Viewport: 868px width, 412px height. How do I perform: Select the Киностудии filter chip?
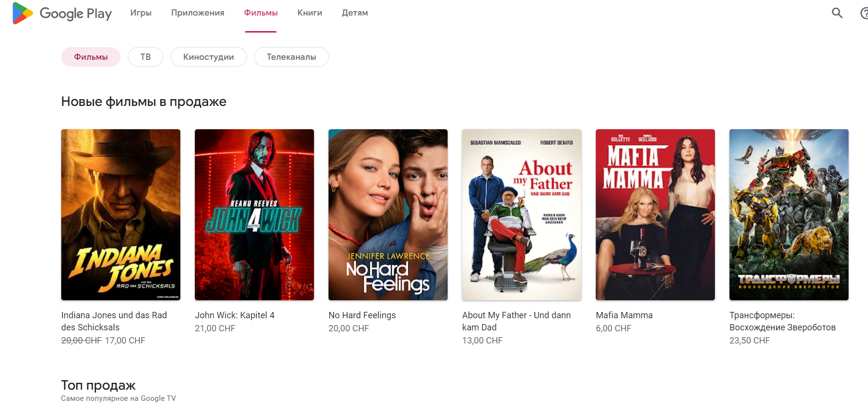[x=208, y=57]
